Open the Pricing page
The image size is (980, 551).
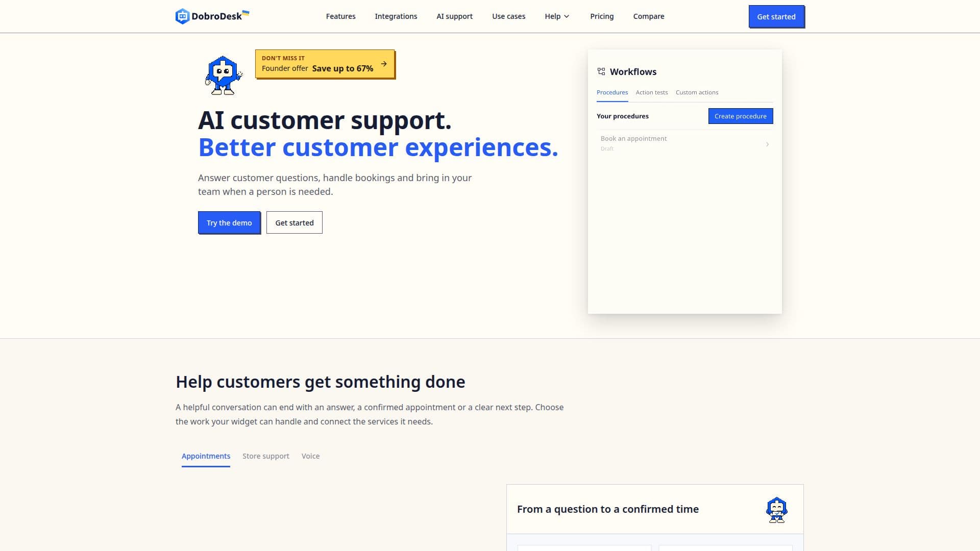[602, 16]
